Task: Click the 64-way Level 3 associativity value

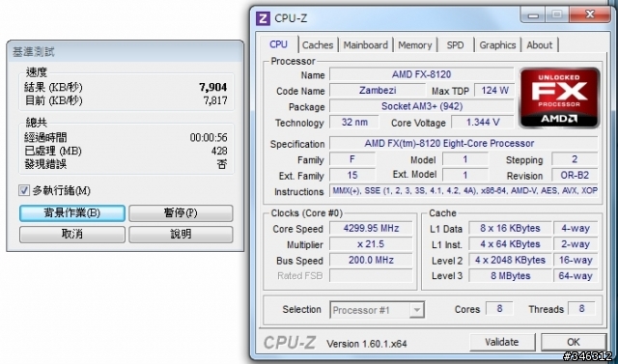Action: (576, 276)
